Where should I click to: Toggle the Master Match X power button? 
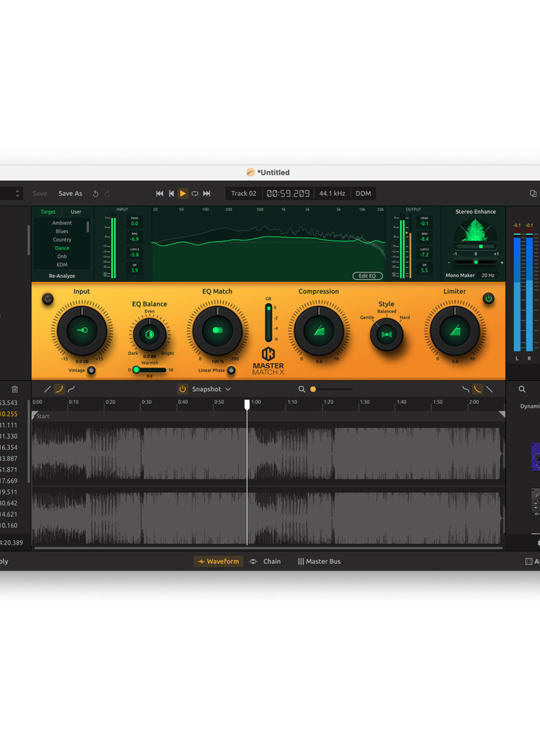click(x=488, y=298)
